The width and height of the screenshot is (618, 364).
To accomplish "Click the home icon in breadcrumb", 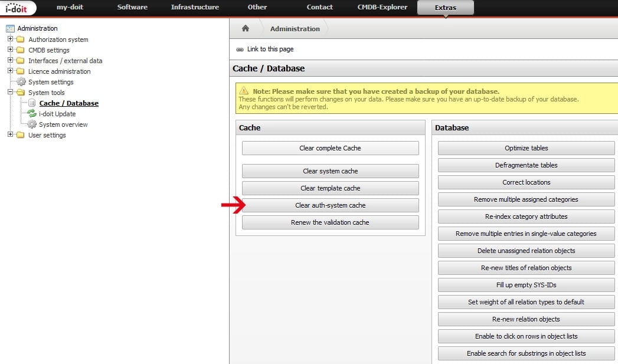I will 245,28.
